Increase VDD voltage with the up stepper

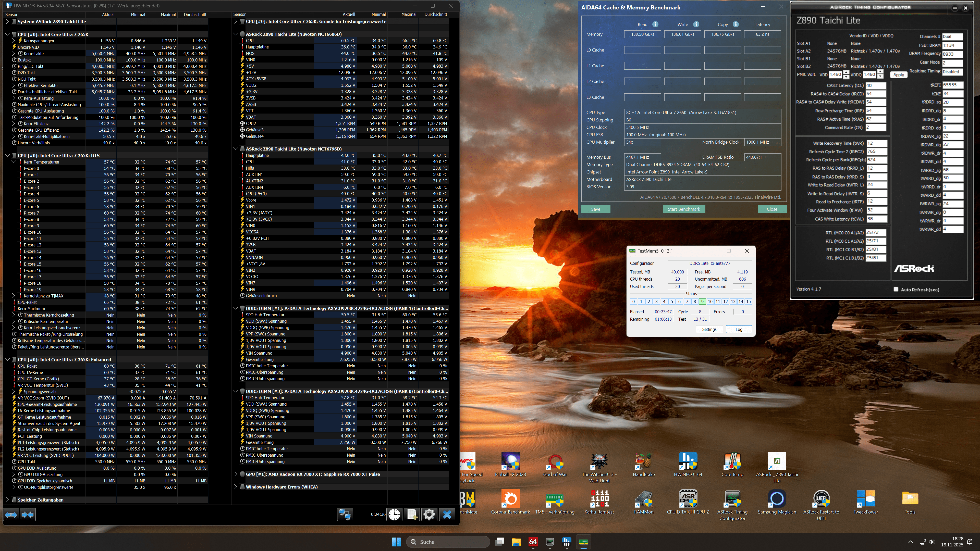(x=846, y=72)
